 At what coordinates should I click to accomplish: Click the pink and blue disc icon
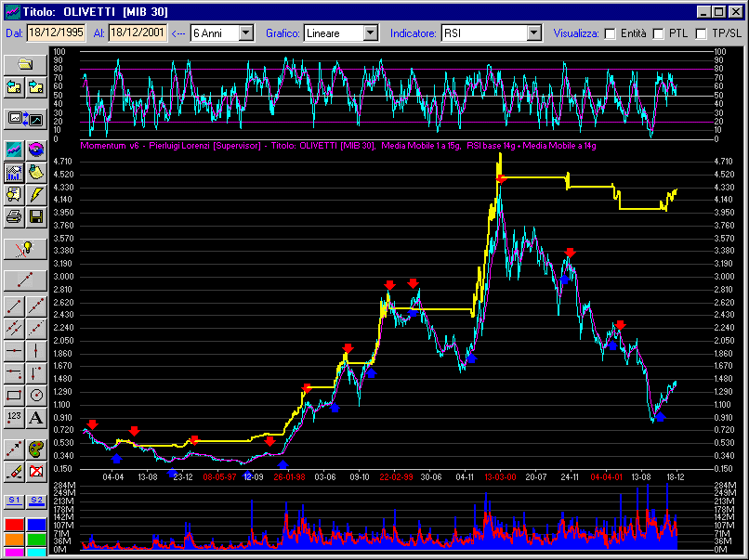(x=36, y=150)
